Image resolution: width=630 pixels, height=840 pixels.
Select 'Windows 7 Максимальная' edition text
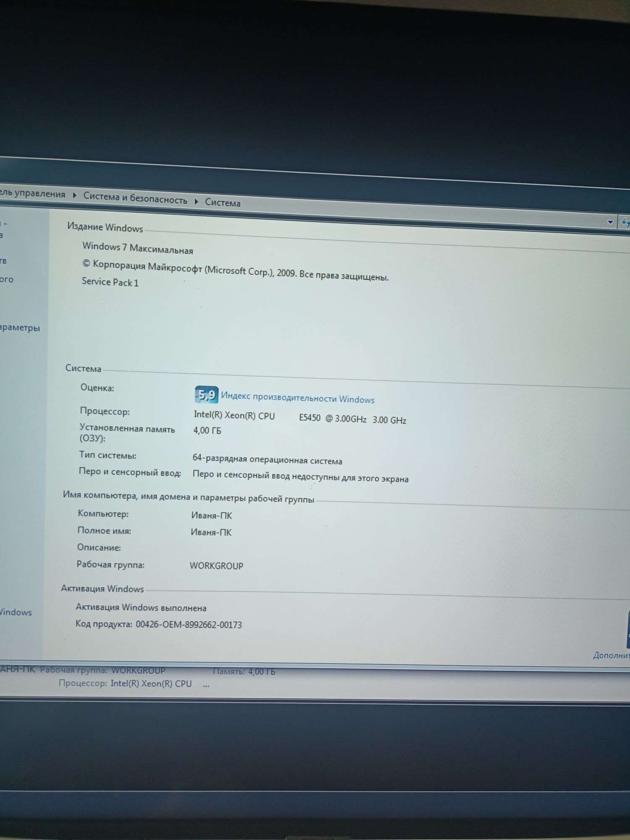pyautogui.click(x=137, y=248)
